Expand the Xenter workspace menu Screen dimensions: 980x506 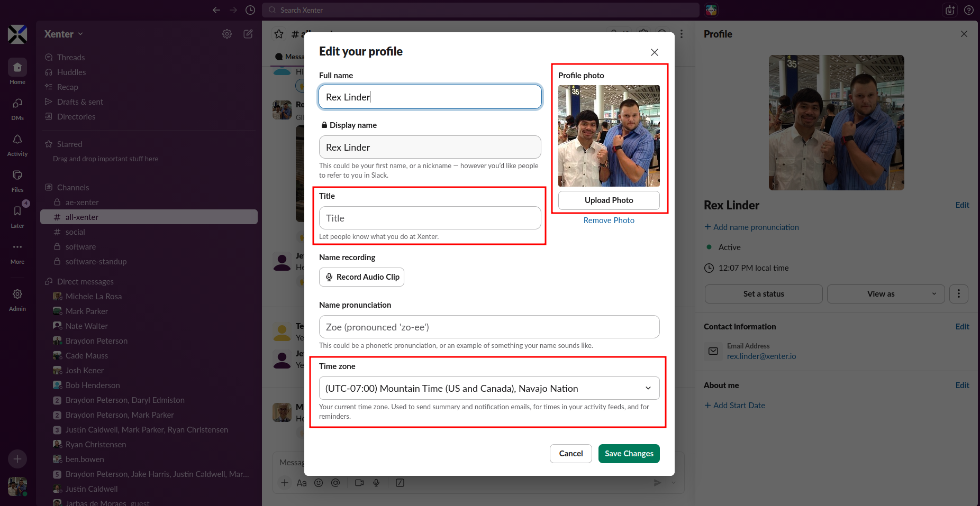(x=63, y=34)
